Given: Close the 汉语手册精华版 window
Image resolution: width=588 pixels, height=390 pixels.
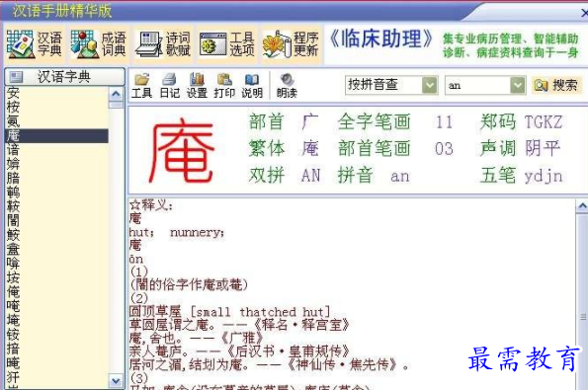Looking at the screenshot, I should coord(583,13).
